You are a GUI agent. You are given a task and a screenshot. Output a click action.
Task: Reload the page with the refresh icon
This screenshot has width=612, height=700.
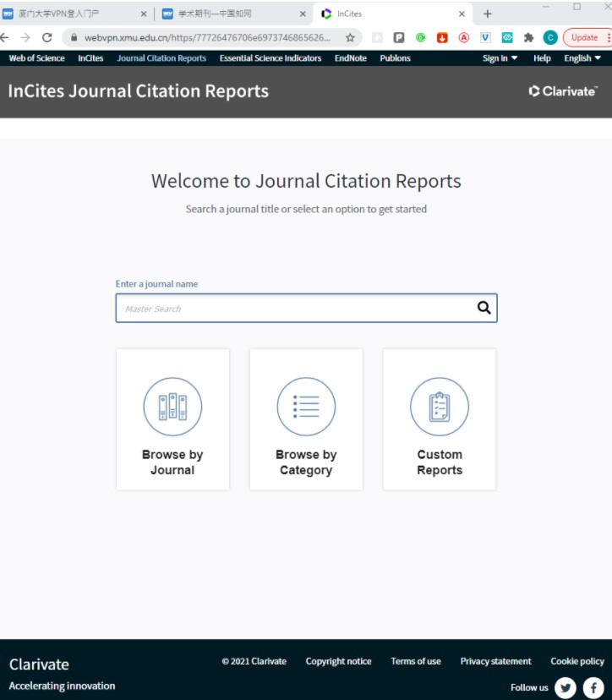tap(46, 37)
